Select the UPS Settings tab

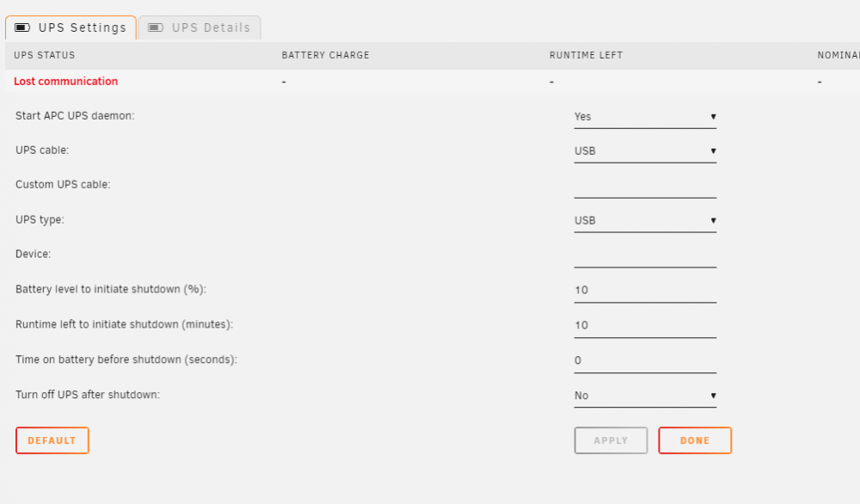coord(71,28)
